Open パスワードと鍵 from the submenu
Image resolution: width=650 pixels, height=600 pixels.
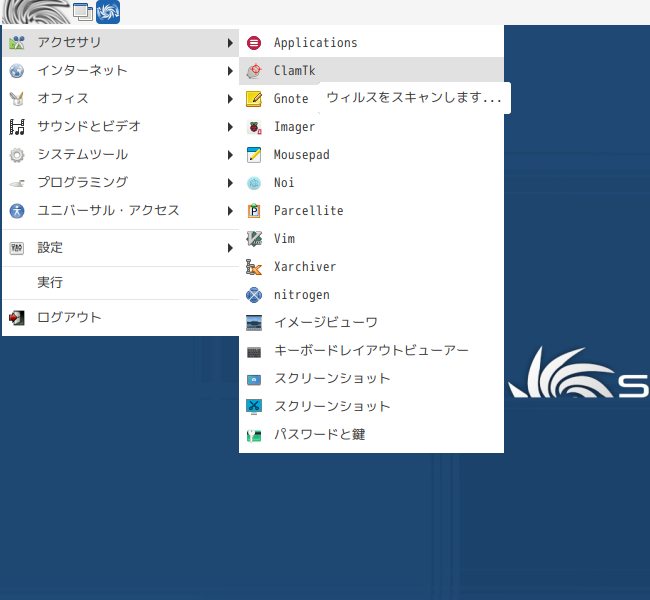(x=371, y=435)
